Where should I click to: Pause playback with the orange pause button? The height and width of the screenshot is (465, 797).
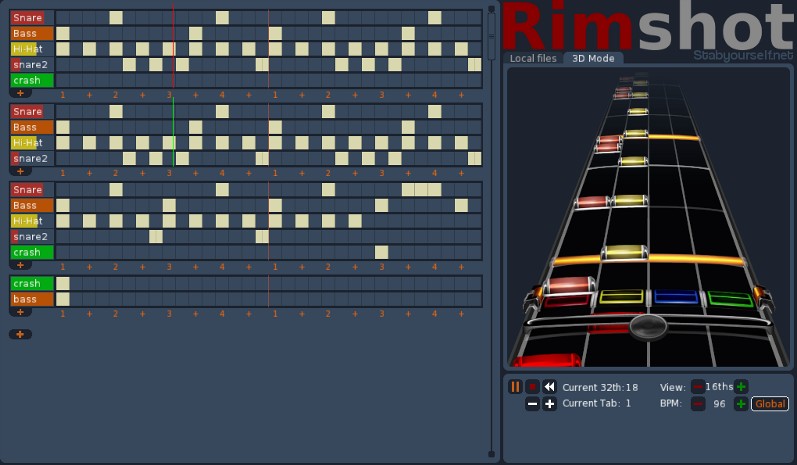515,387
